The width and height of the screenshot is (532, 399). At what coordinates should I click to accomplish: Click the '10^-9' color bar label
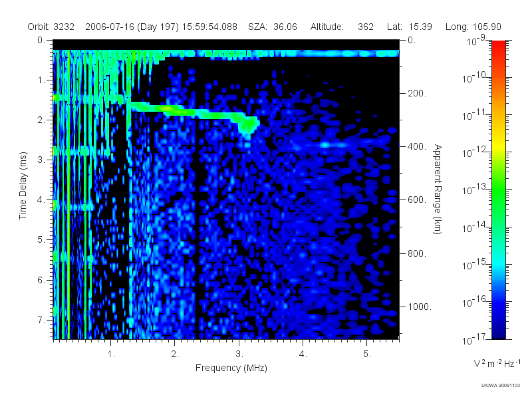coord(476,41)
